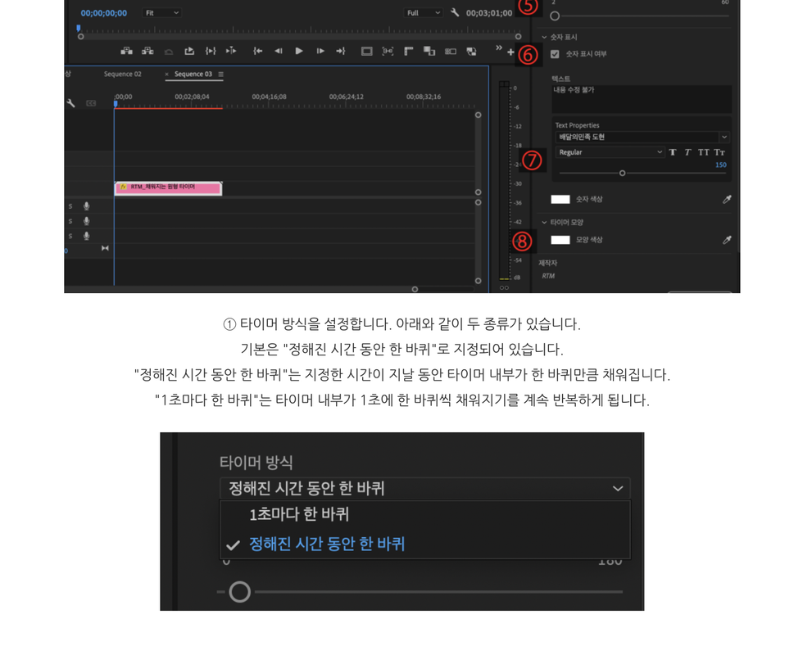Click the blue timeline playhead at 00;00
Screen dimensions: 812x655
coord(116,104)
